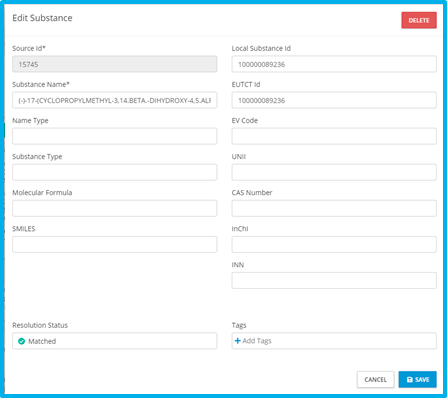Viewport: 447px width, 398px height.
Task: Cancel editing the substance
Action: coord(376,380)
